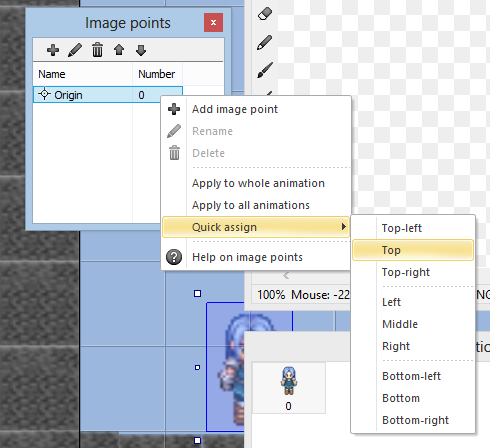The width and height of the screenshot is (490, 448).
Task: Click the trash delete icon in Image points toolbar
Action: tap(97, 50)
